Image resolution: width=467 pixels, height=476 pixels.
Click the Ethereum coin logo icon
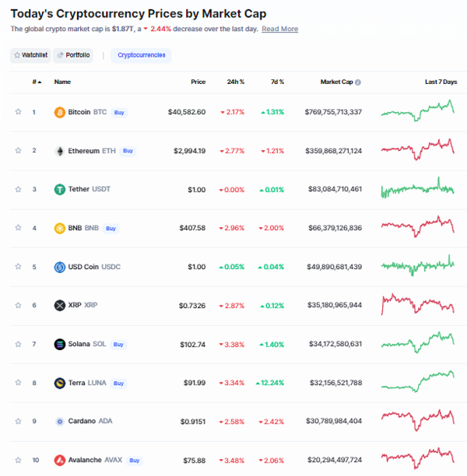59,151
